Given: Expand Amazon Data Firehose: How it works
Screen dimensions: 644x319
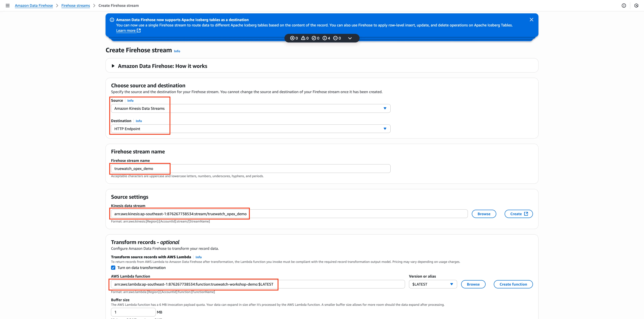Looking at the screenshot, I should [113, 66].
